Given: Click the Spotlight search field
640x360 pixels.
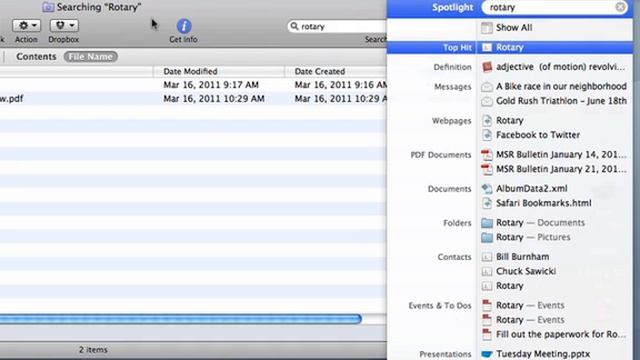Looking at the screenshot, I should point(555,7).
